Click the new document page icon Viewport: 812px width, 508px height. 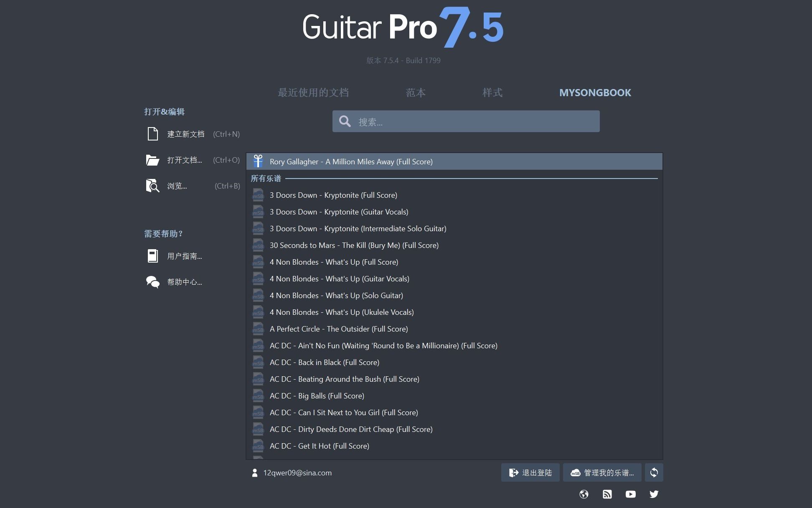(153, 134)
